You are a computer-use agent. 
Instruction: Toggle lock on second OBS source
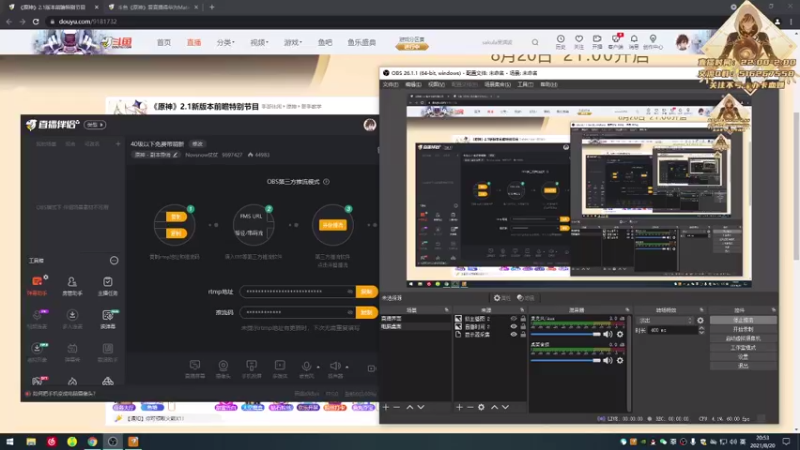coord(523,327)
